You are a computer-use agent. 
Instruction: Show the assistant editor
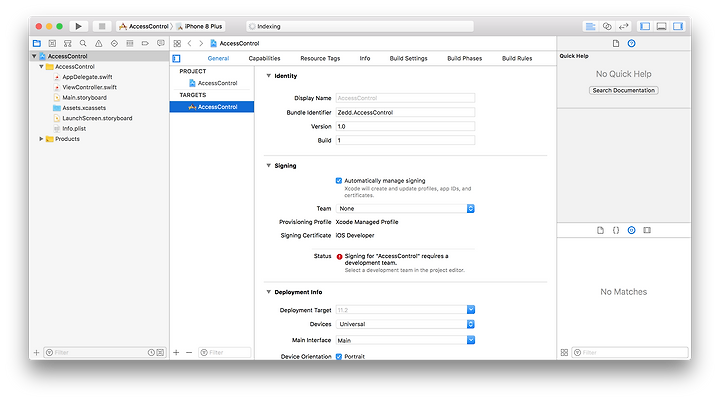coord(607,26)
